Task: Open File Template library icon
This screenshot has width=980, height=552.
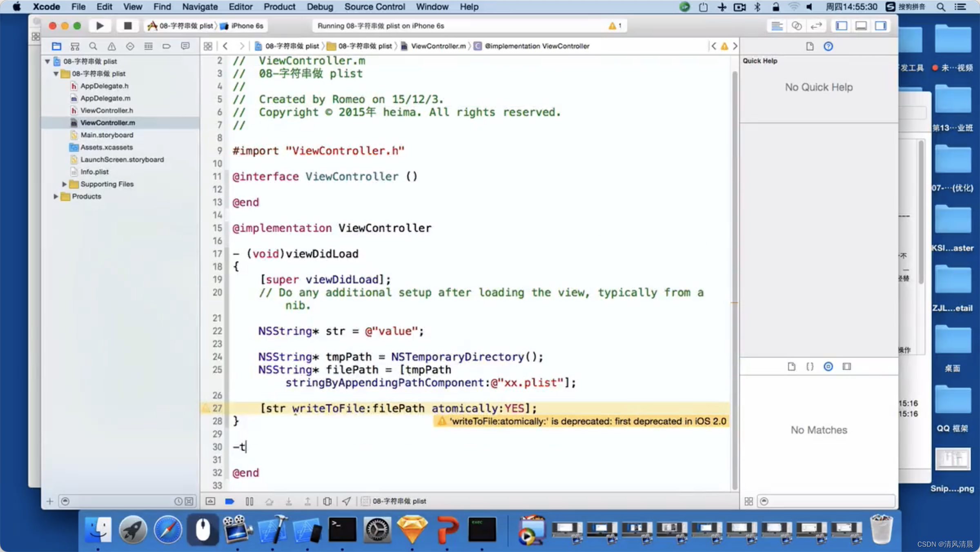Action: [x=791, y=366]
